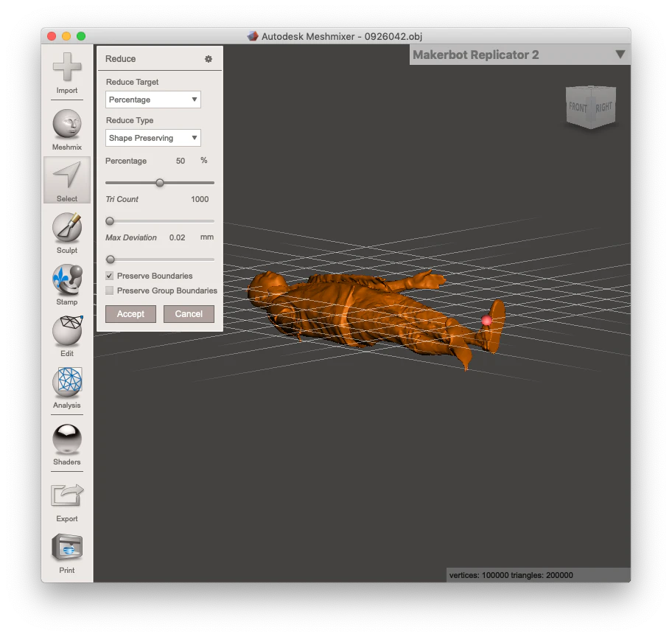Click the Percentage slider handle
The image size is (672, 637).
(160, 183)
